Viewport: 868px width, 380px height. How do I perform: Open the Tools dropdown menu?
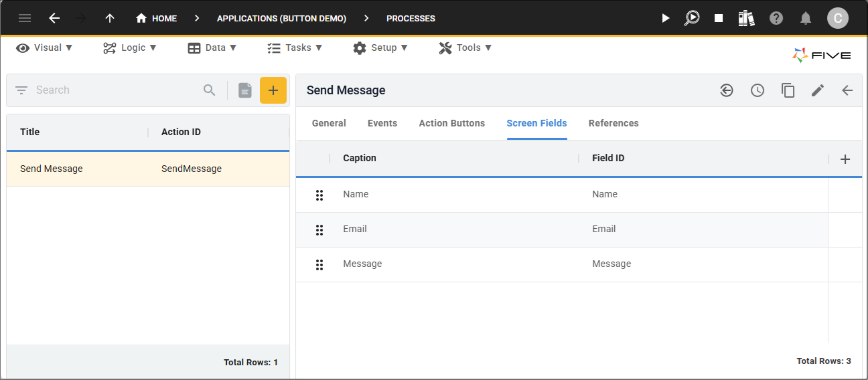pyautogui.click(x=465, y=47)
